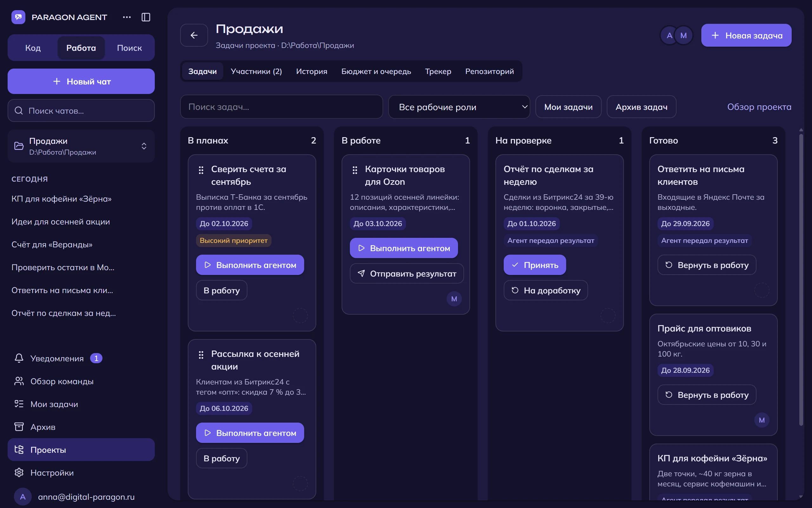This screenshot has width=812, height=508.
Task: Click Вернуть в работу on «Ответить на письма клиентов»
Action: pos(707,265)
